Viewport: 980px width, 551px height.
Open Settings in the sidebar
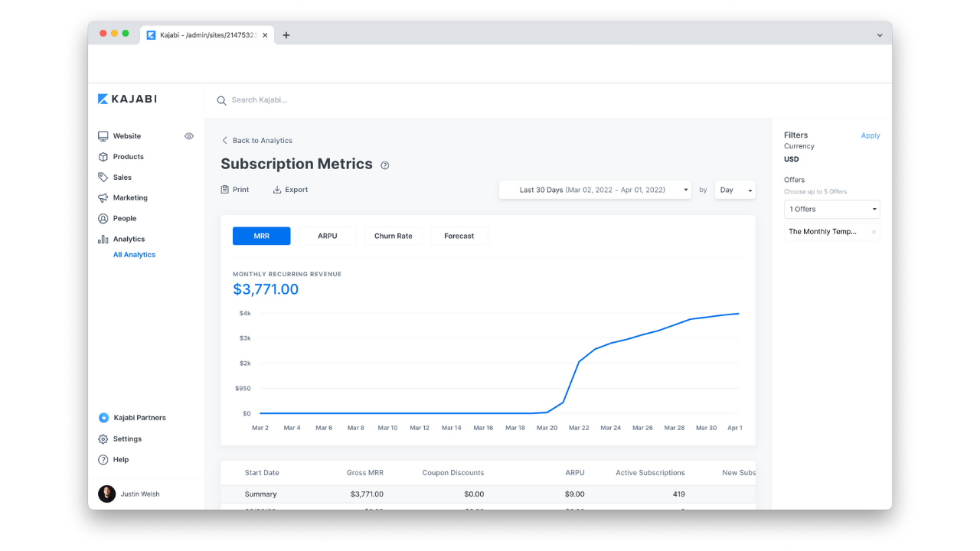(127, 439)
